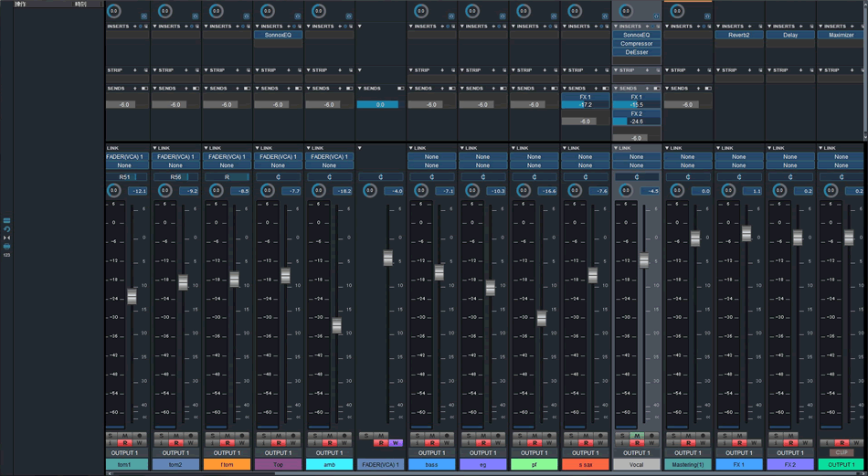This screenshot has height=476, width=868.
Task: Click the pan knob on amb channel
Action: tap(318, 191)
